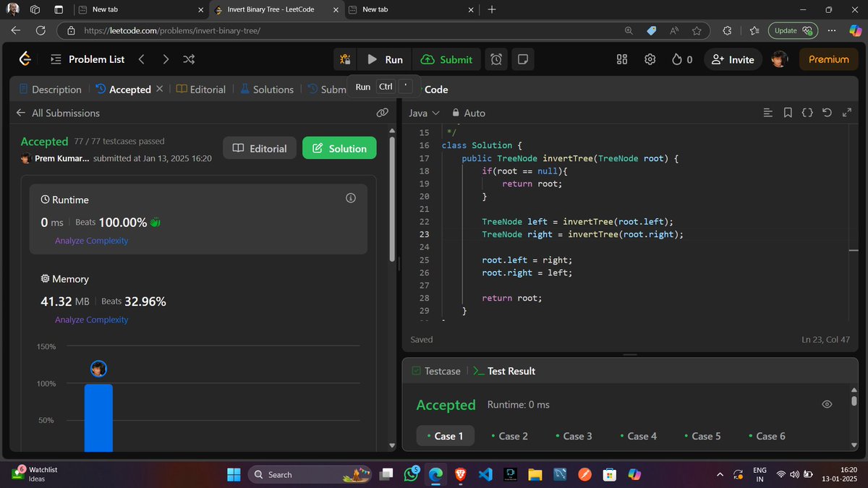Select Case 3

coord(574,436)
